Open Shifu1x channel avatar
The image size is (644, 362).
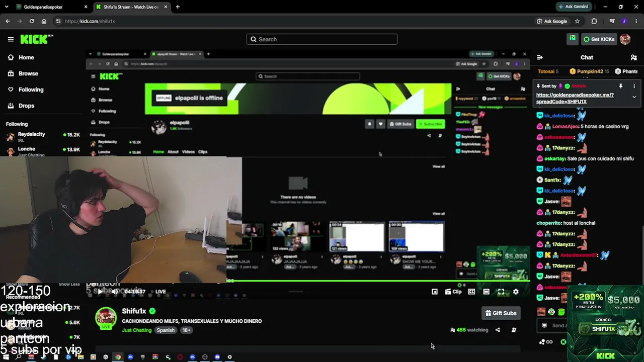coord(106,318)
